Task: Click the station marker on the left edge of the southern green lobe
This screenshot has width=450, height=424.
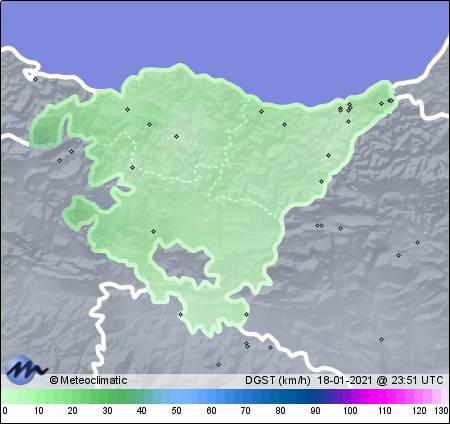Action: 180,314
